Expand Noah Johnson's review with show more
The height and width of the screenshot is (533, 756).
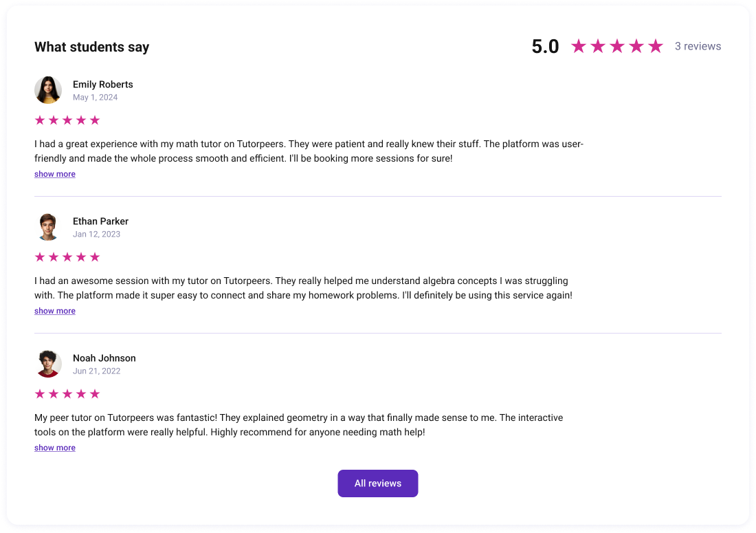tap(55, 448)
